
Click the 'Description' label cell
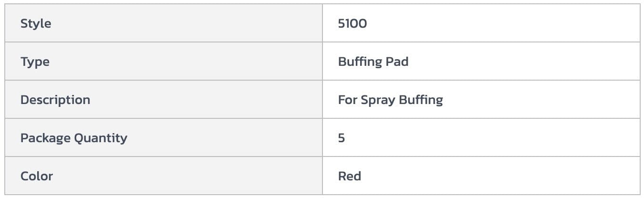(x=55, y=100)
